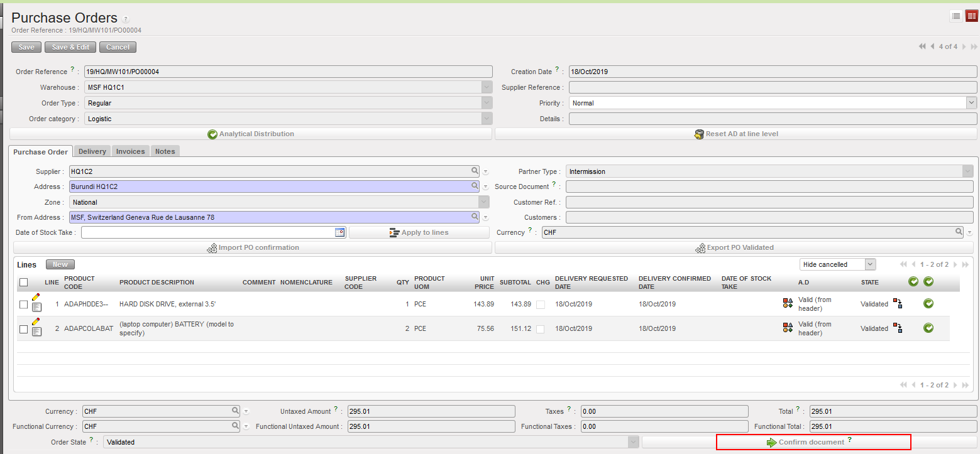Click the Confirm document button
The height and width of the screenshot is (454, 980).
[813, 442]
